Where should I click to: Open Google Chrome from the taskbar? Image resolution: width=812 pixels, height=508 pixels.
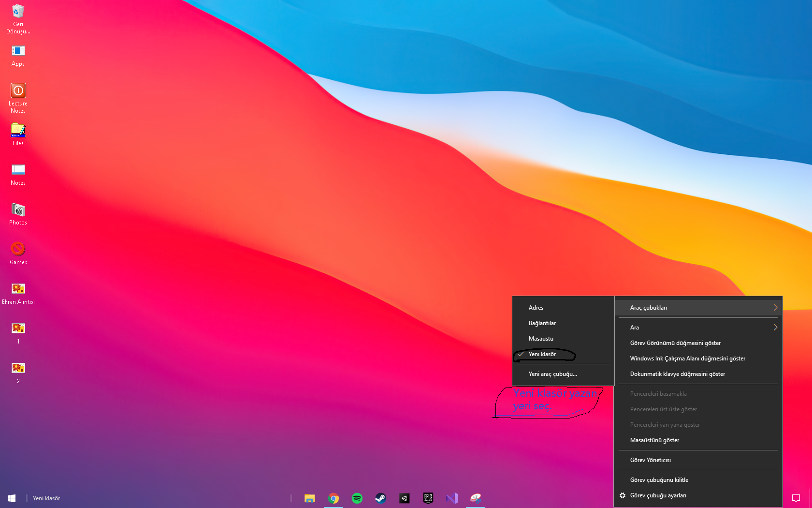click(x=333, y=498)
